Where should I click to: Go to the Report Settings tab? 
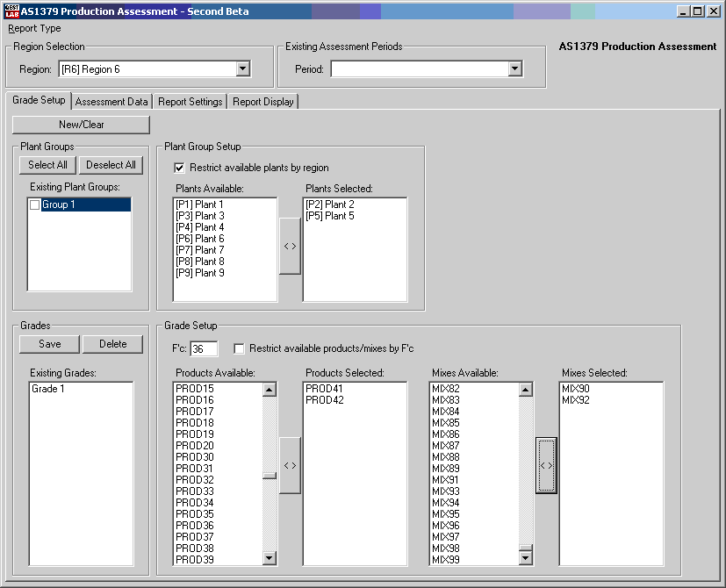(x=190, y=102)
